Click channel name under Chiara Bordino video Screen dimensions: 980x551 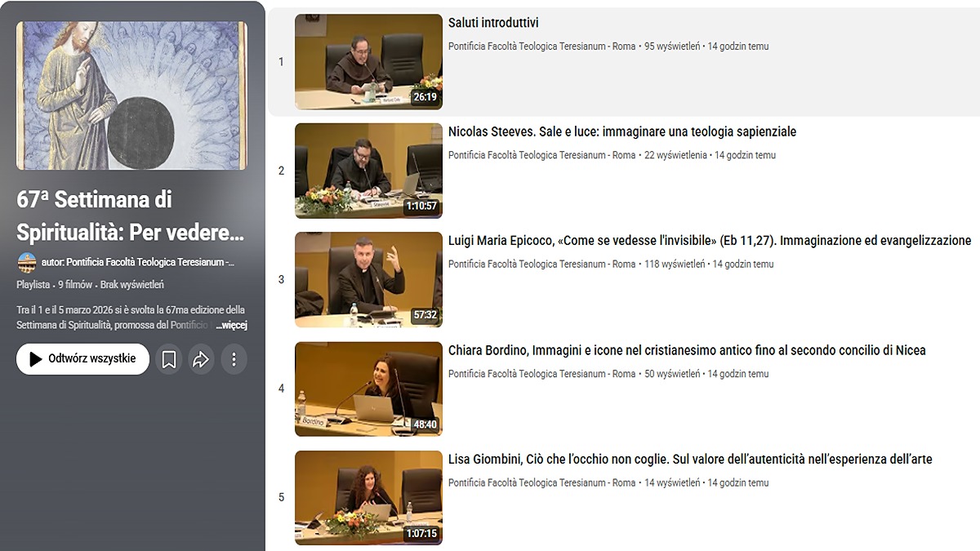click(541, 374)
